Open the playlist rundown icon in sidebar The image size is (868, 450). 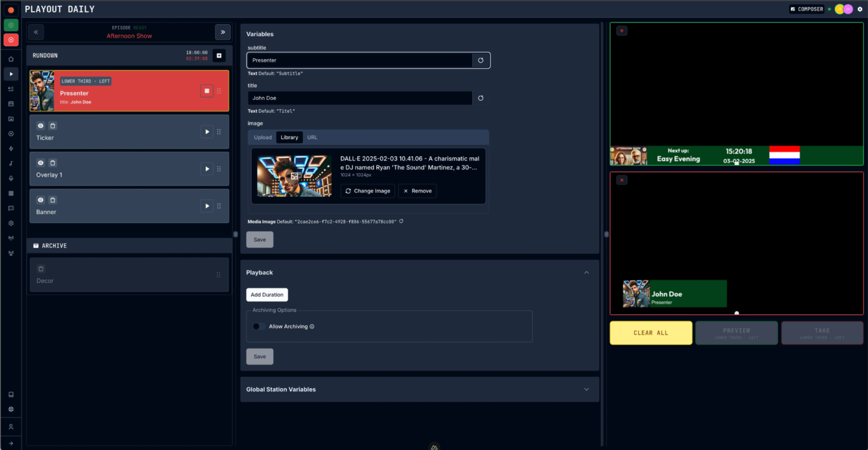[11, 89]
